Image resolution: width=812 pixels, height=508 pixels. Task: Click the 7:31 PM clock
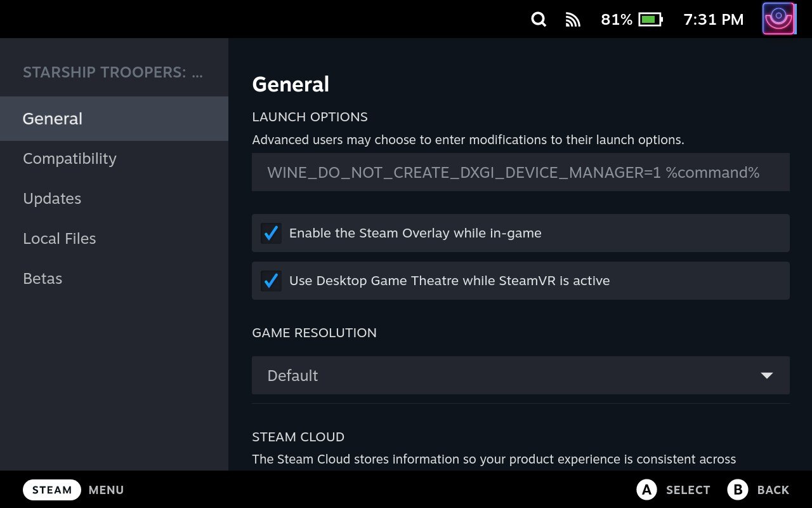point(713,20)
